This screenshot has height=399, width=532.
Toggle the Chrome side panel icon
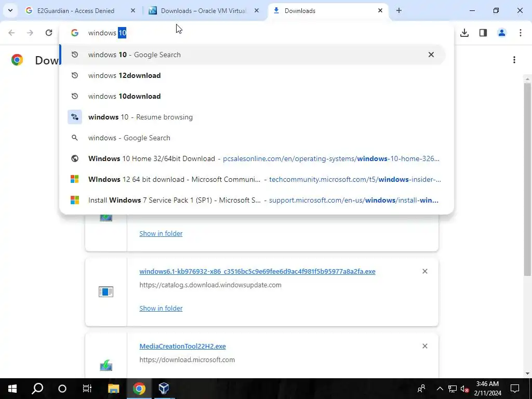point(483,33)
